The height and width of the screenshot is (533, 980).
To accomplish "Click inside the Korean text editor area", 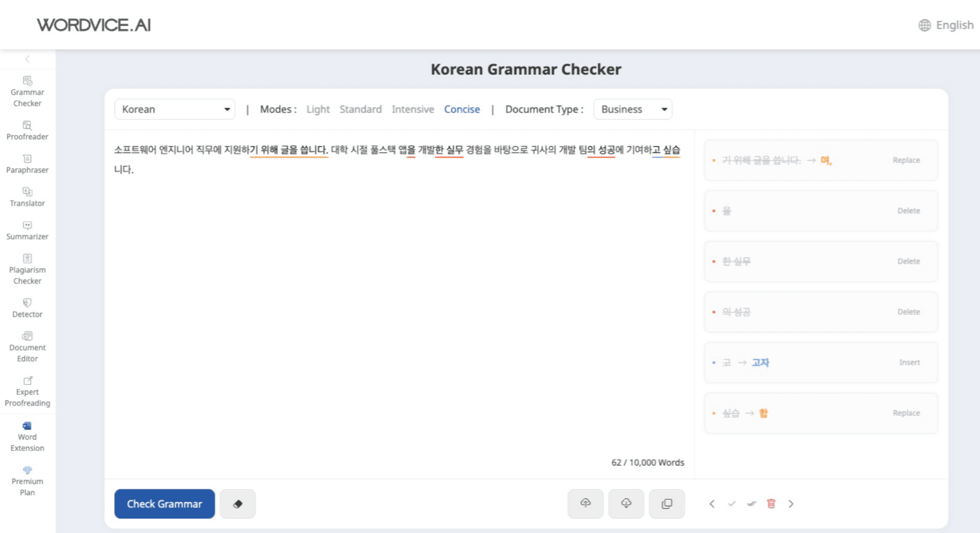I will pos(398,304).
